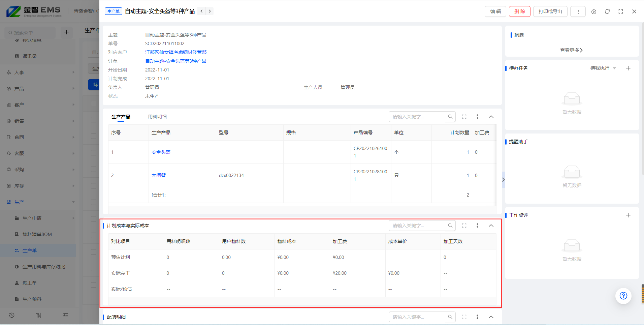
Task: Collapse the 计划成本与实际成本 section
Action: coord(491,226)
